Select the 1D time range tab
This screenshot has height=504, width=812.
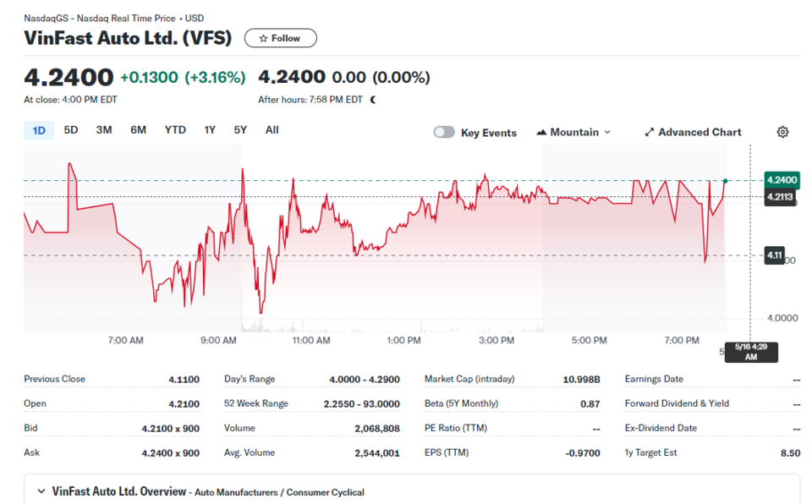point(39,130)
